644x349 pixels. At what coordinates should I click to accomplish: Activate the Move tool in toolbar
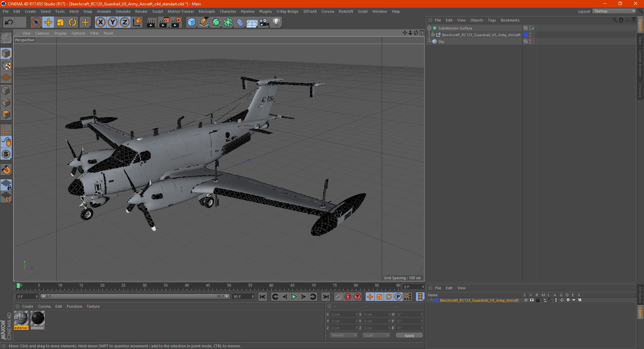click(48, 22)
